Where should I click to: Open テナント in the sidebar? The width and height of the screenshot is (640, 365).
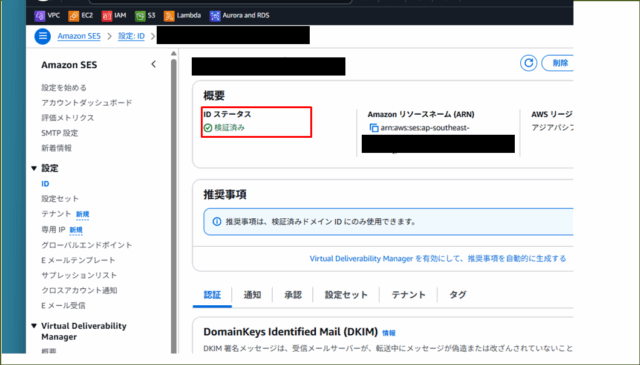(x=56, y=214)
